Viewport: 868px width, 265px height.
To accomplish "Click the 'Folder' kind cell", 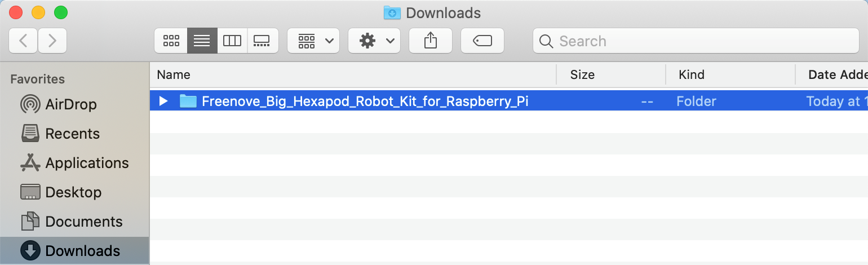I will [697, 101].
